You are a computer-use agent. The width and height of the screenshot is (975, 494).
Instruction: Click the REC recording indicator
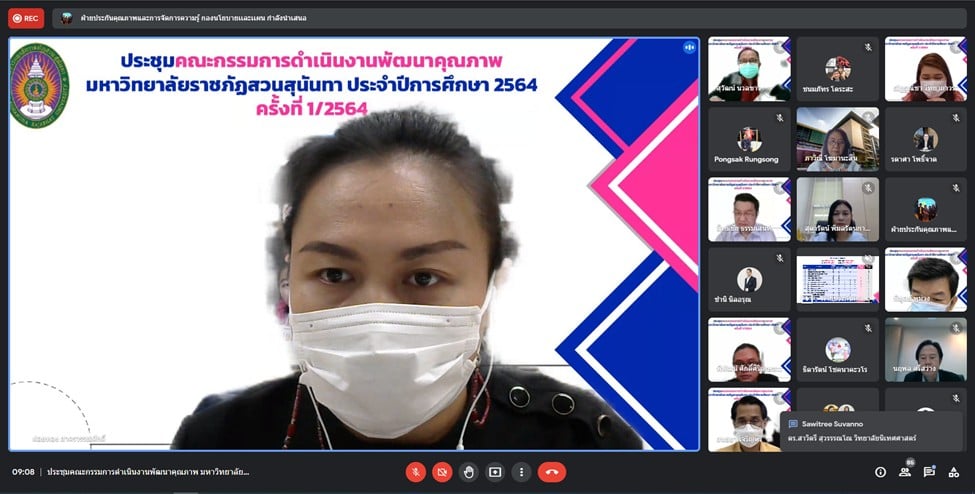click(x=26, y=18)
